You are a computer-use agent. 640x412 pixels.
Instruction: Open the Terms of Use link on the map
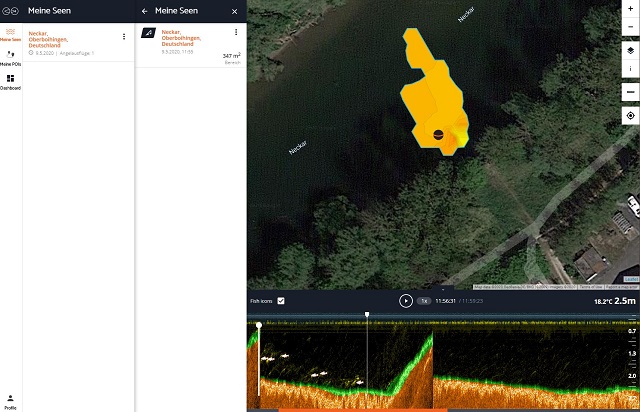click(x=591, y=287)
